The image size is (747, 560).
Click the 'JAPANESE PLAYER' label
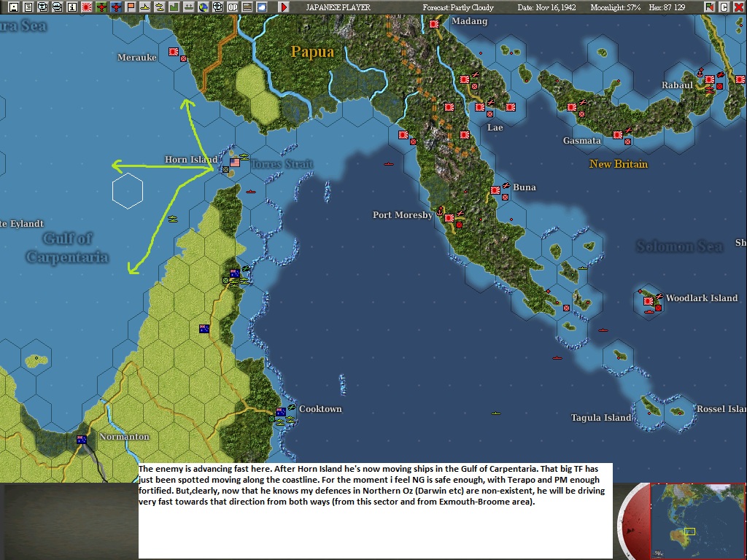(338, 7)
